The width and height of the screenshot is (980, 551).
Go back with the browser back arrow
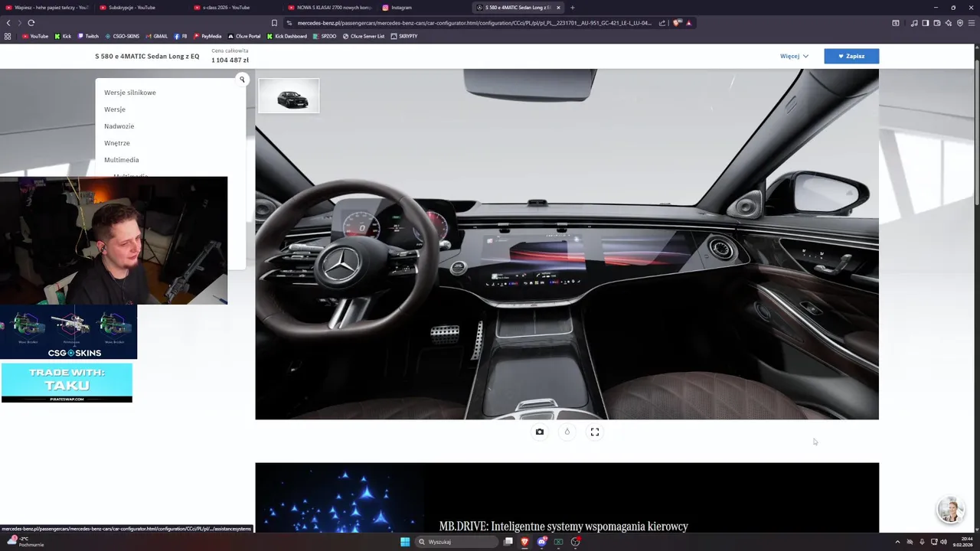click(8, 23)
